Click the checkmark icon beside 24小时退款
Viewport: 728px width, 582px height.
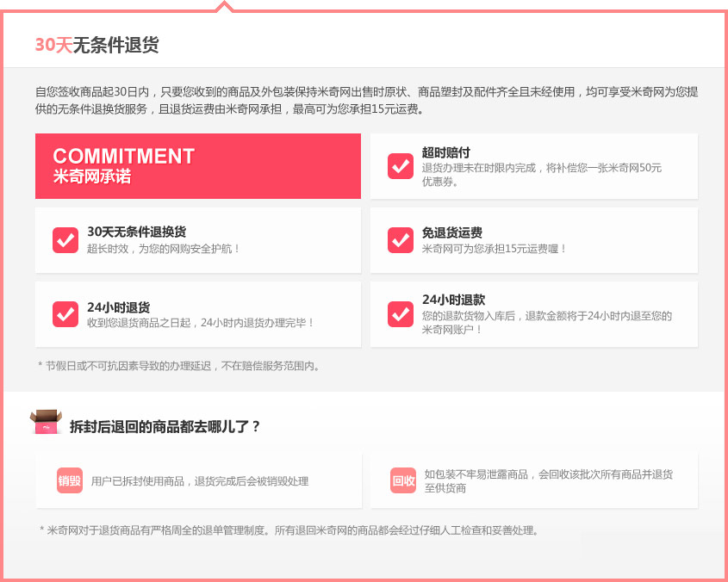[x=401, y=314]
